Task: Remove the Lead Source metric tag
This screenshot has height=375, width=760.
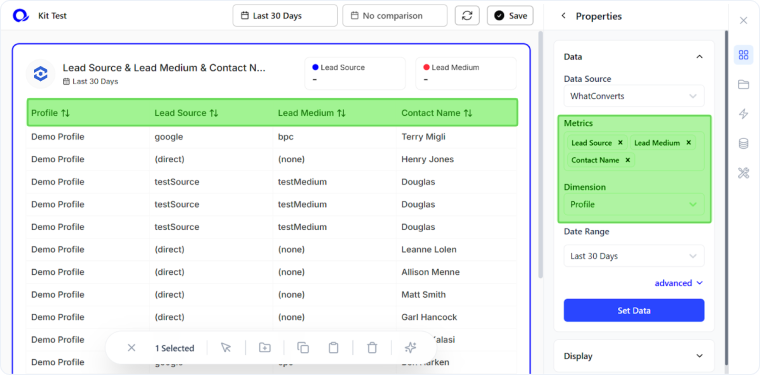Action: click(x=620, y=143)
